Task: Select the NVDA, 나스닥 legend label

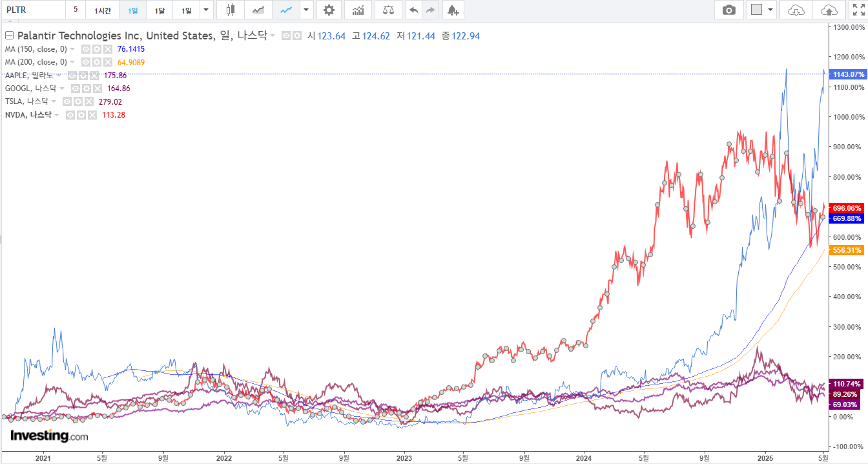Action: tap(28, 115)
